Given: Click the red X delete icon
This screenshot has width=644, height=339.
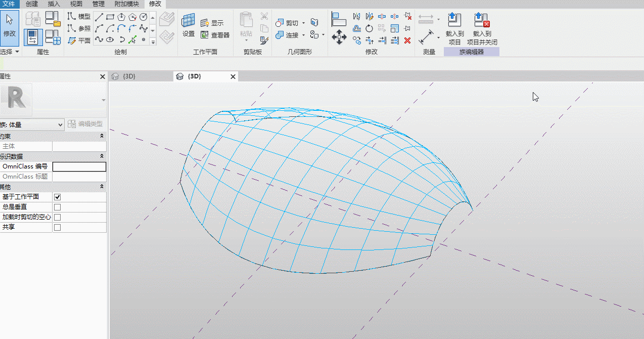Looking at the screenshot, I should point(407,40).
